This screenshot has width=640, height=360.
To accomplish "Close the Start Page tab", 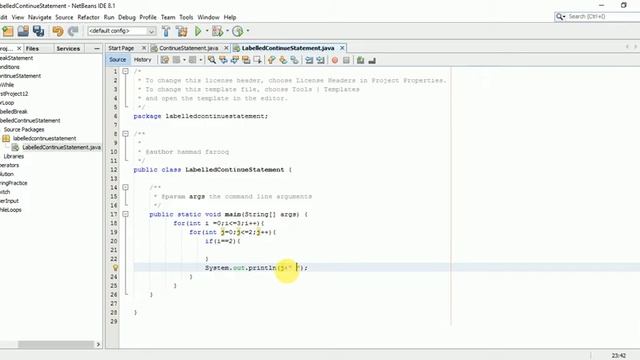I will point(144,48).
